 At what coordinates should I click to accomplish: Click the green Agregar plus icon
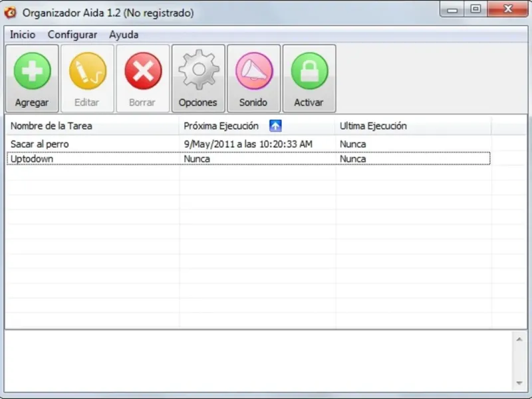[32, 70]
